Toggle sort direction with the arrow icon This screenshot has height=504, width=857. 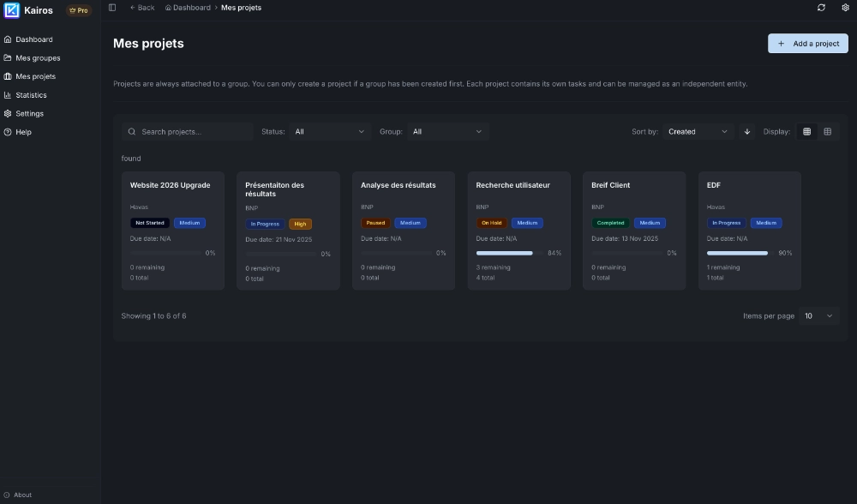click(747, 131)
